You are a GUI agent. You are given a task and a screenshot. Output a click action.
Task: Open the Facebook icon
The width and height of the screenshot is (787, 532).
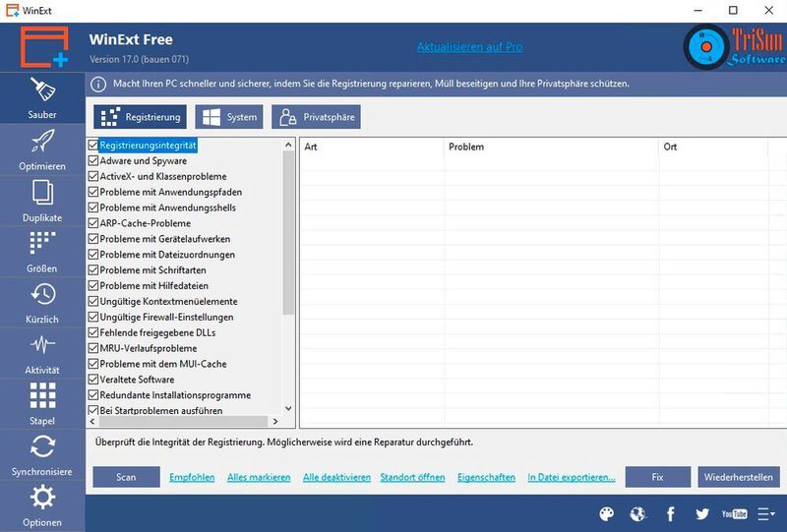coord(671,514)
